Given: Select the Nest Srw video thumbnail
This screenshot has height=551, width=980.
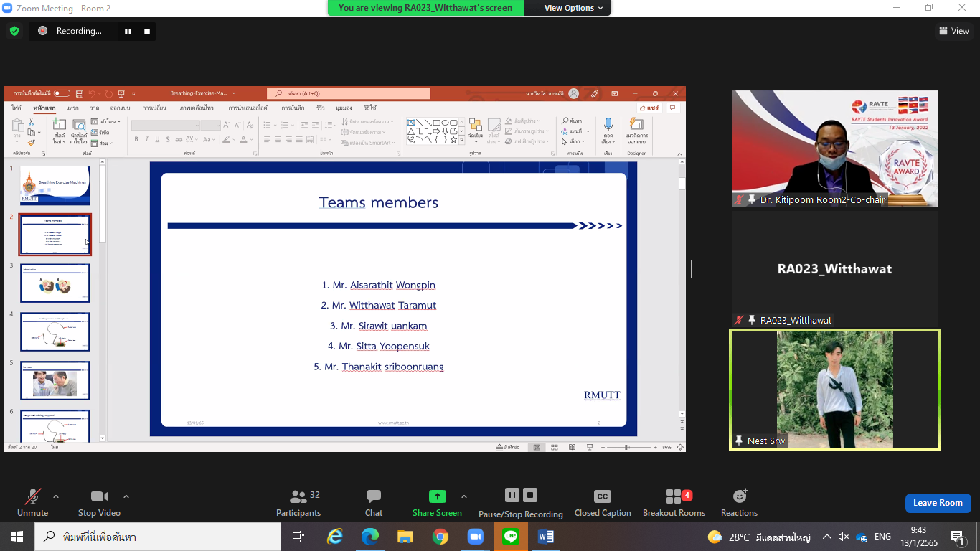Looking at the screenshot, I should 835,390.
